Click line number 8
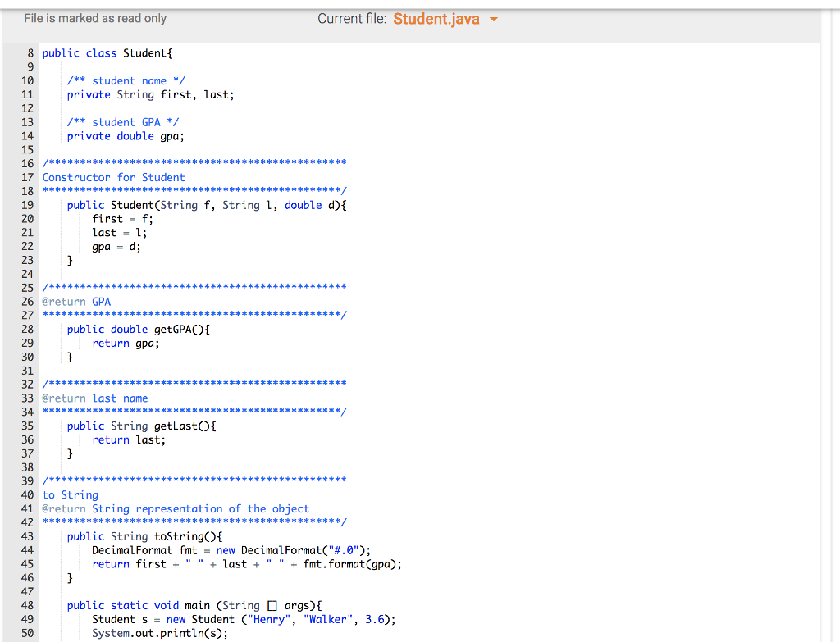The image size is (840, 642). [30, 52]
